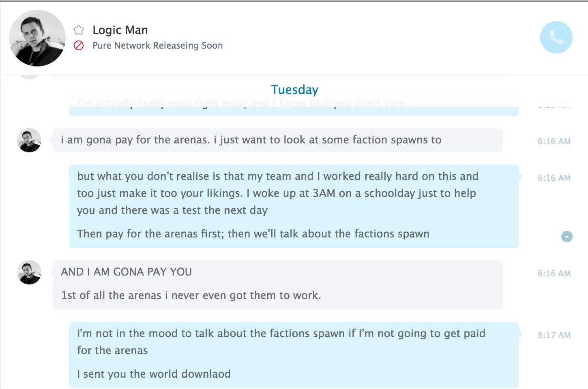Click the red do-not-disturb status icon
The width and height of the screenshot is (588, 389).
[x=79, y=45]
